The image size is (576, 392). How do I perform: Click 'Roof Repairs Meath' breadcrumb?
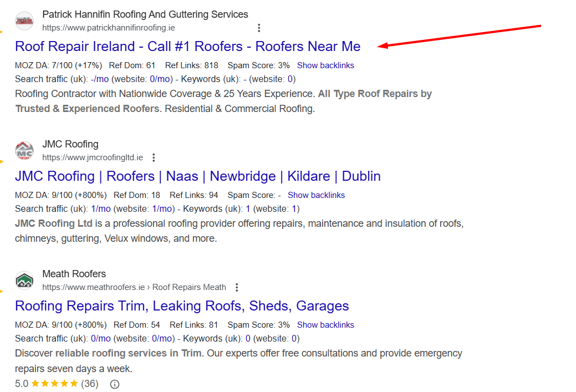pos(189,287)
